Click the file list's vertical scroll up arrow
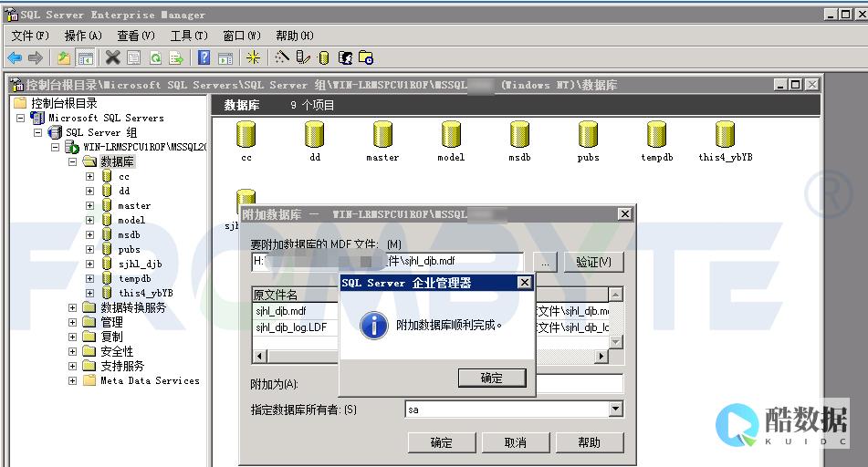This screenshot has height=467, width=868. pos(615,294)
